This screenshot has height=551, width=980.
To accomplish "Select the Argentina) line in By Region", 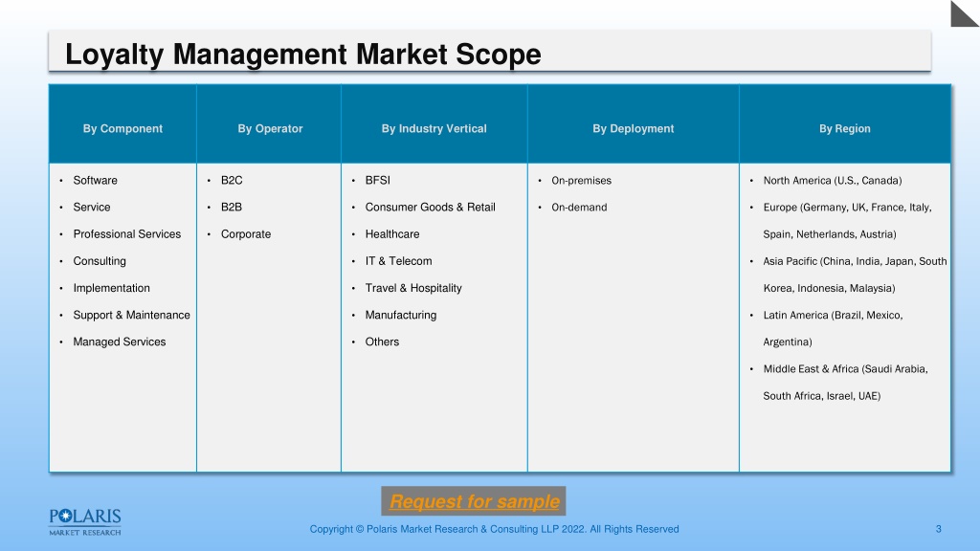I will click(x=788, y=342).
